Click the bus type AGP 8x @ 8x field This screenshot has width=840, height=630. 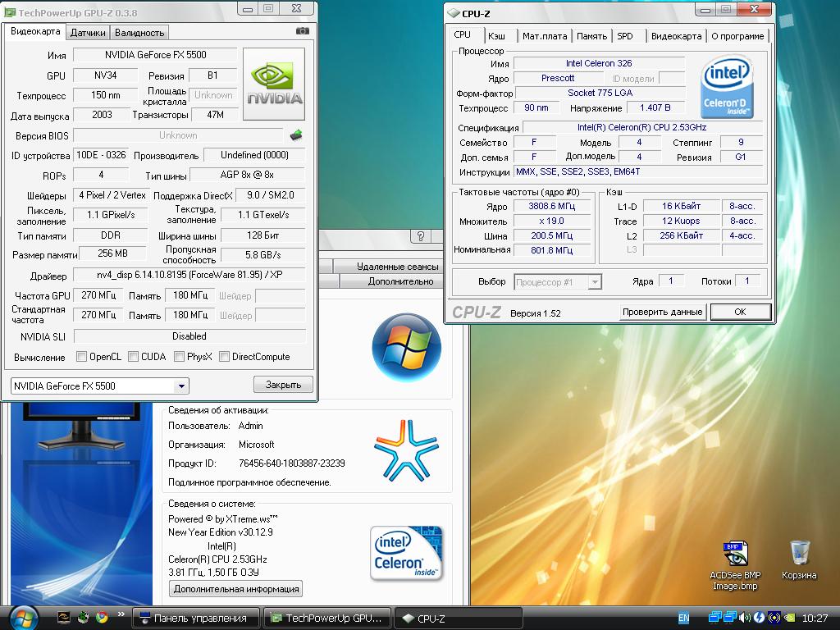click(x=247, y=175)
